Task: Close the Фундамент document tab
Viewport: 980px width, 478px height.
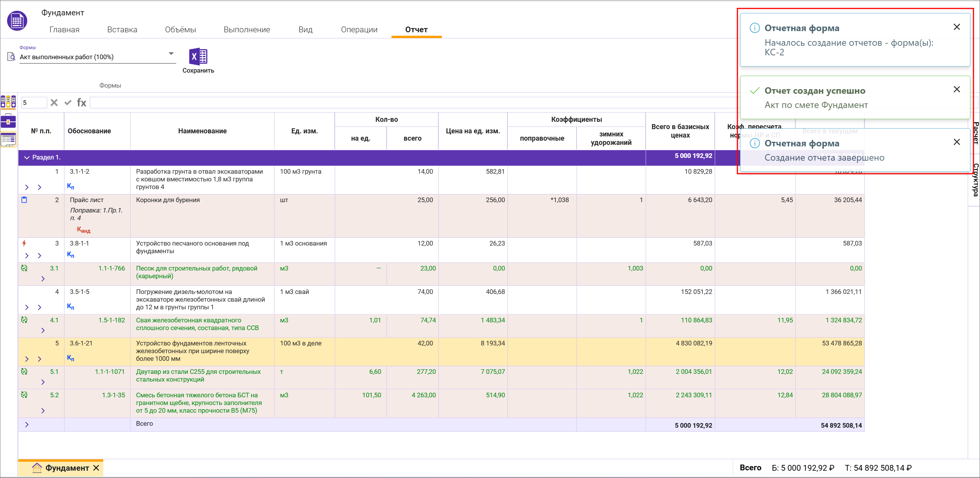Action: point(96,468)
